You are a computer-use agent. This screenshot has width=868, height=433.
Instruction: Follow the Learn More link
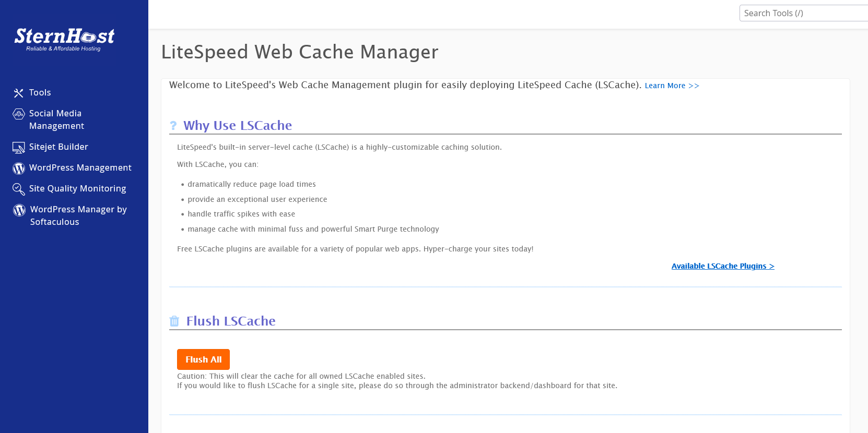672,86
